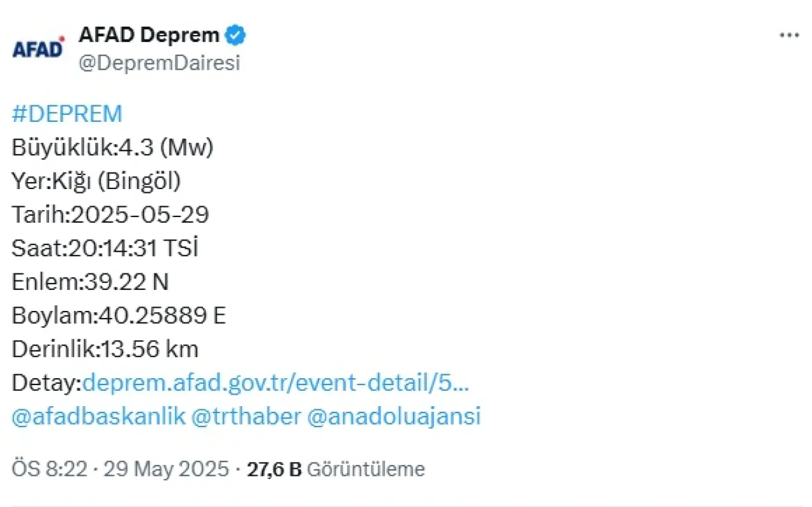Click the @DepremDairesi handle
812x507 pixels.
coord(159,63)
